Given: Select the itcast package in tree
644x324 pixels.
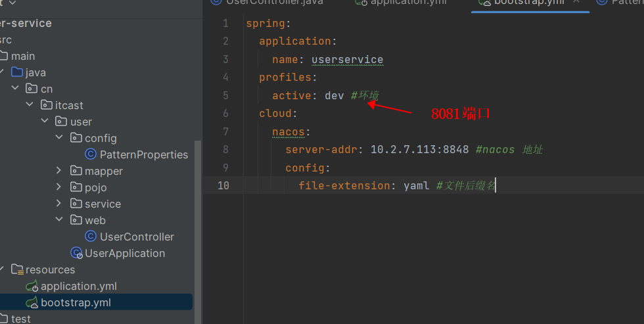Looking at the screenshot, I should (69, 105).
